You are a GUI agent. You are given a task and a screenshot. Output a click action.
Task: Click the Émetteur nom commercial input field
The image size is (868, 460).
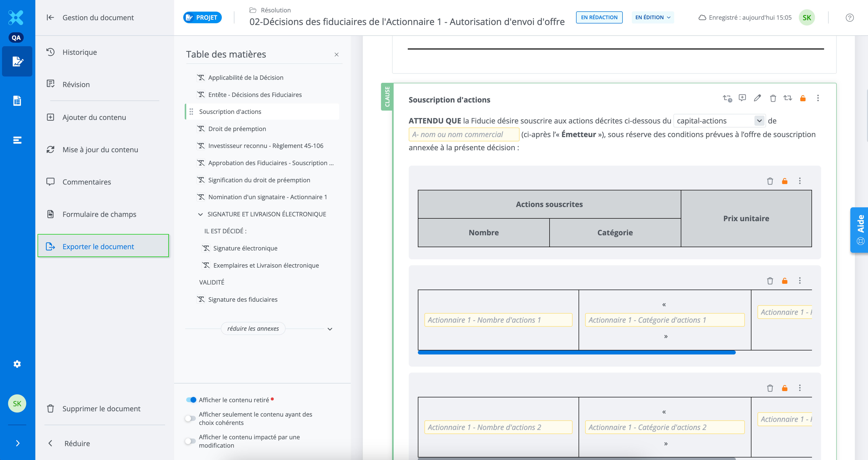click(464, 134)
